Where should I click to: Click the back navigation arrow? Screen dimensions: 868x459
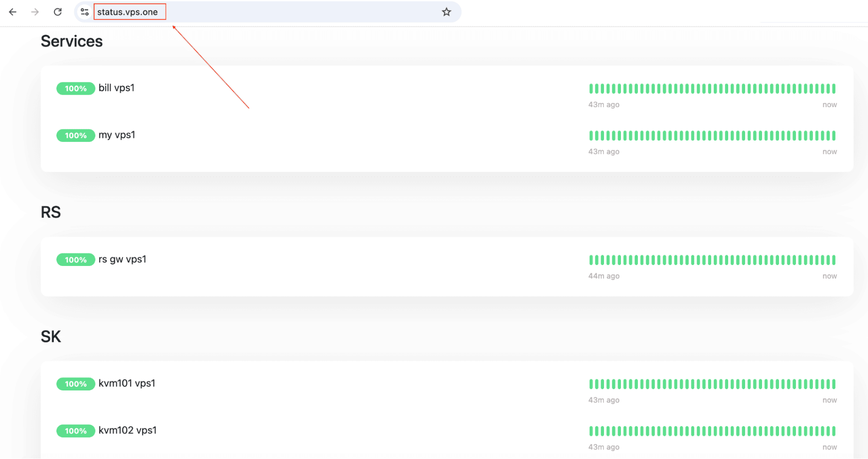13,12
